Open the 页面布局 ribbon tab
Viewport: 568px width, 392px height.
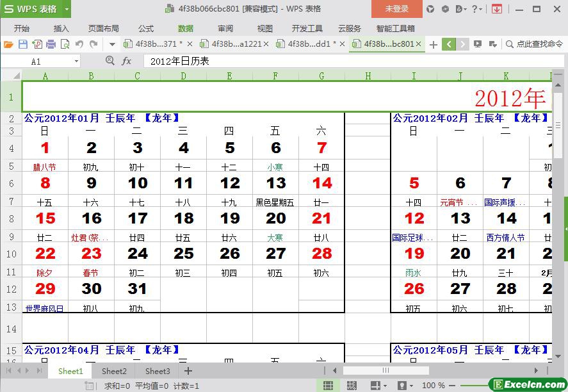pos(104,28)
